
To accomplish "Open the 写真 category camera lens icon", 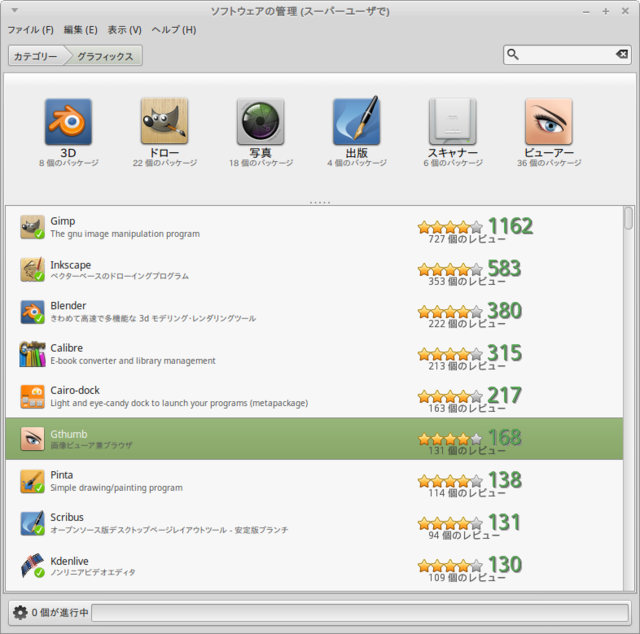I will pos(260,122).
